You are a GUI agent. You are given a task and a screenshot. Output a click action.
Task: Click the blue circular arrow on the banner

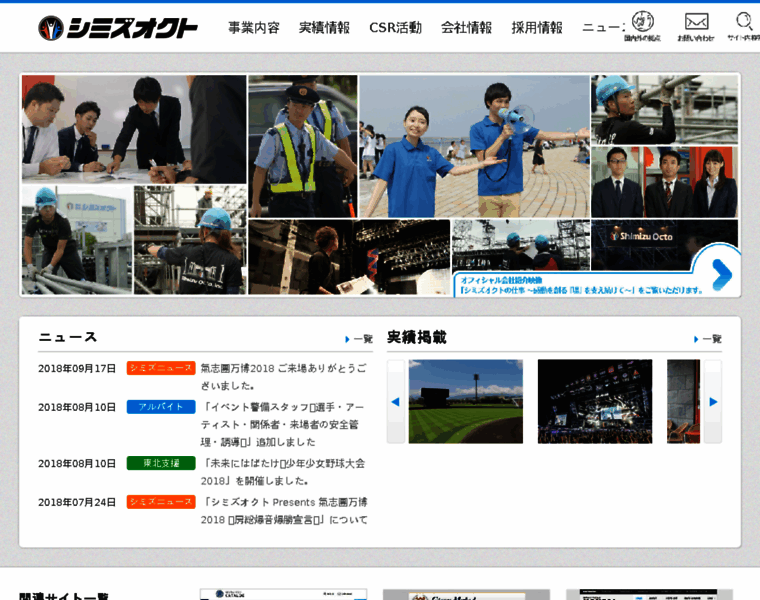pyautogui.click(x=718, y=273)
